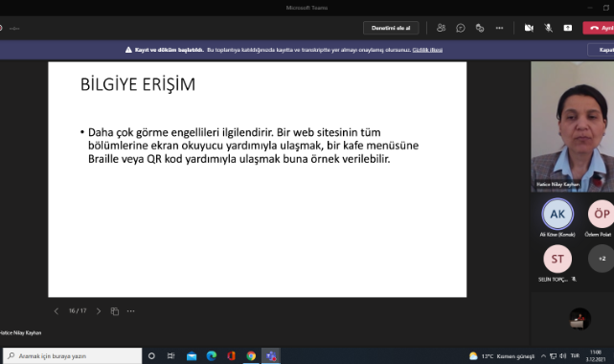614x364 pixels.
Task: Dismiss the recording banner with Kapat button
Action: pos(602,50)
